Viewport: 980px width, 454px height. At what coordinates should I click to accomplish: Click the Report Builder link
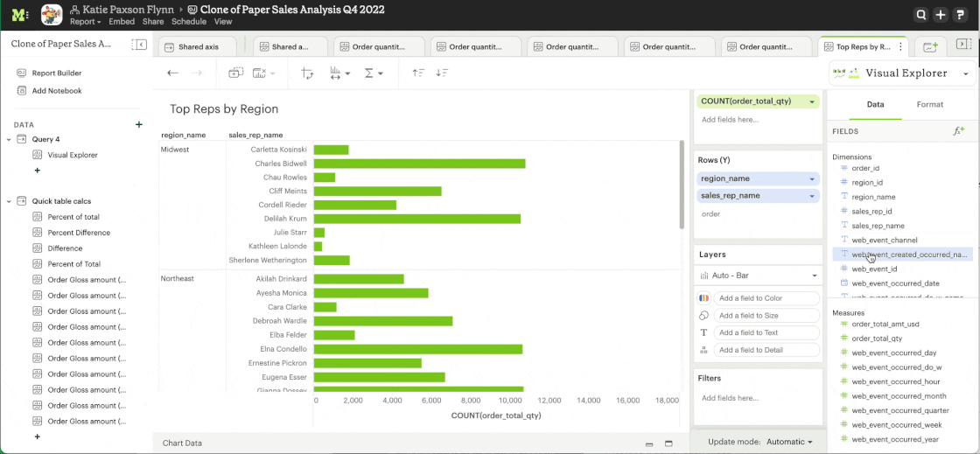57,73
